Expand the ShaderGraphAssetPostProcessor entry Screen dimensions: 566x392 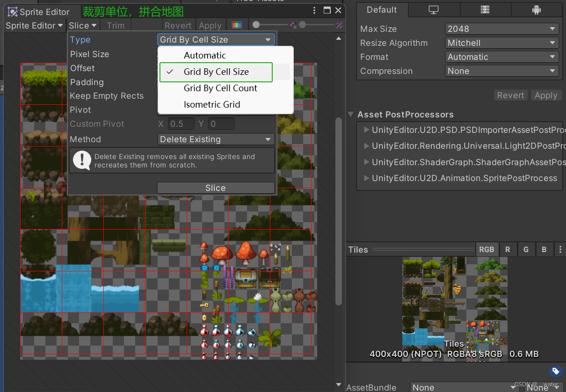click(x=367, y=162)
